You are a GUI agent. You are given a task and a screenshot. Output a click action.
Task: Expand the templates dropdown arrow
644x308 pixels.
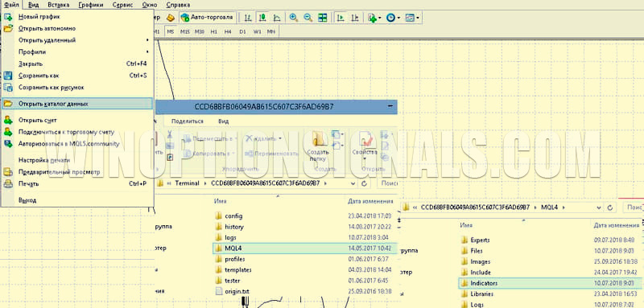418,18
